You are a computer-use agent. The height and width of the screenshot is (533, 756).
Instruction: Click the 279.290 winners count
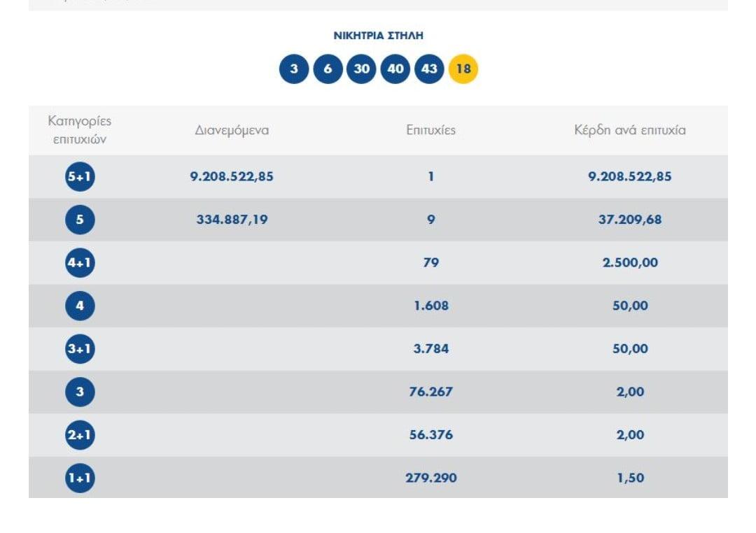point(430,478)
